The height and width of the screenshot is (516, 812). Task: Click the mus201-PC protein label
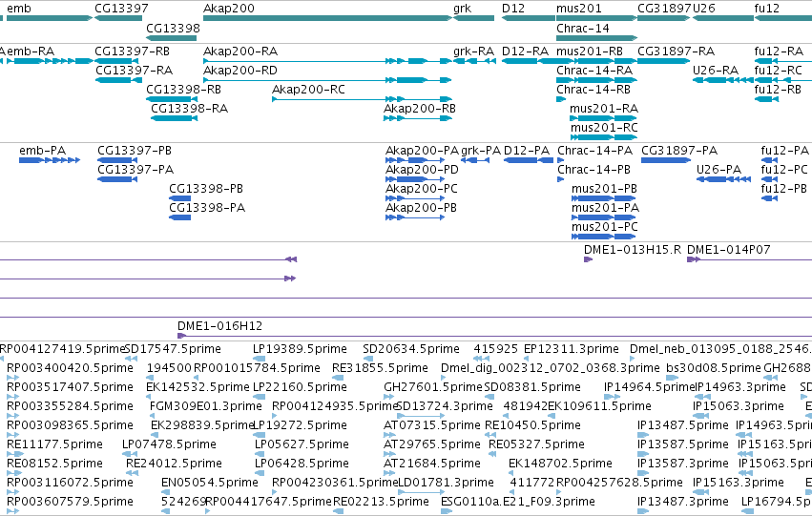[605, 227]
